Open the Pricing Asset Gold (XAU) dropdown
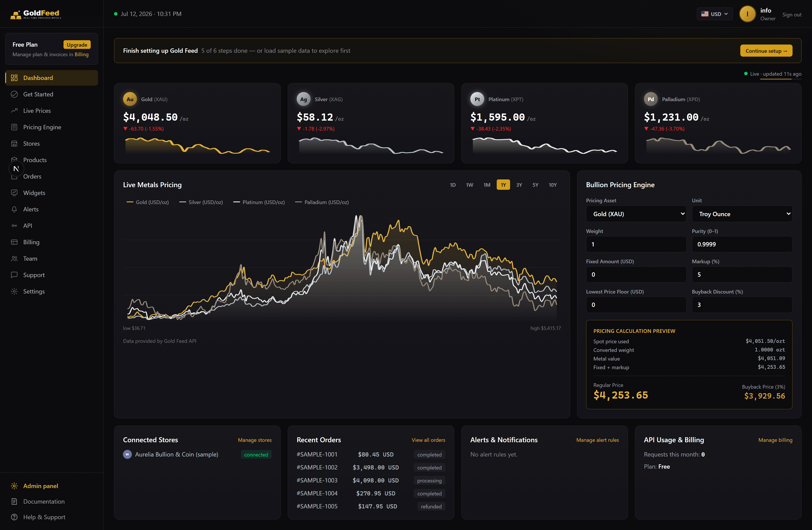The width and height of the screenshot is (812, 530). click(636, 214)
